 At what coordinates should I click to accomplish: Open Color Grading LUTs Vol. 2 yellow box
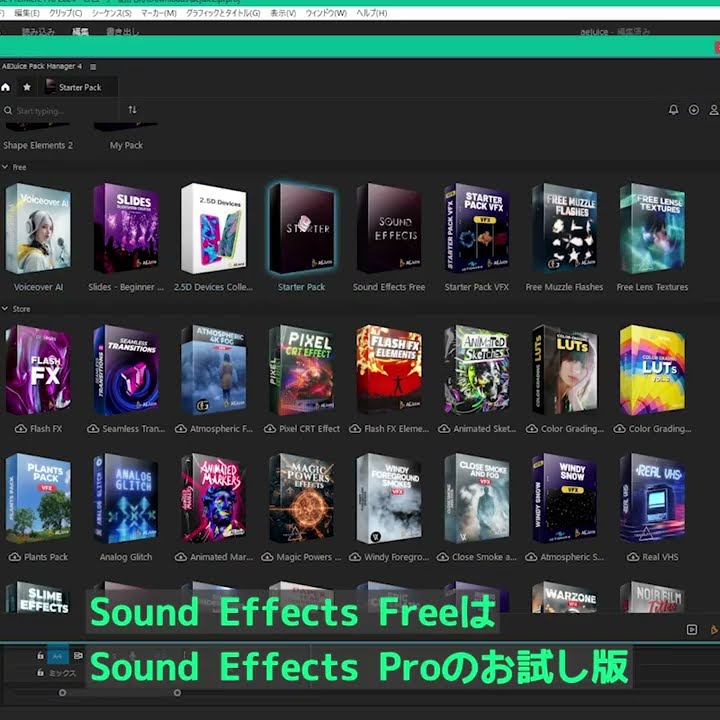pyautogui.click(x=652, y=370)
